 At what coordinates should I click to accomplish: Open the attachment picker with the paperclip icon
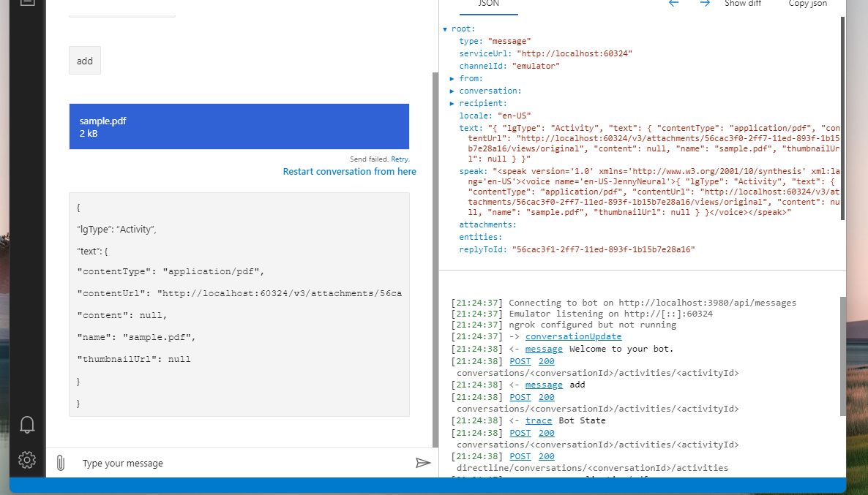61,462
